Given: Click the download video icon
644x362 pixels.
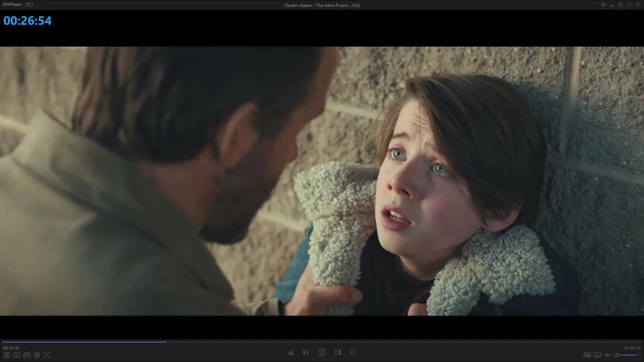Looking at the screenshot, I should coord(17,355).
